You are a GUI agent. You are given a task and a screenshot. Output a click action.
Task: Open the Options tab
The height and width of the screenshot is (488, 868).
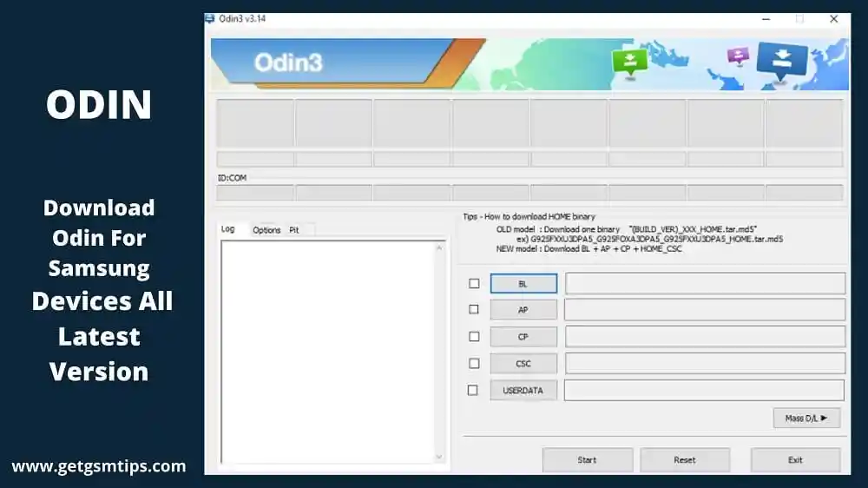(266, 230)
